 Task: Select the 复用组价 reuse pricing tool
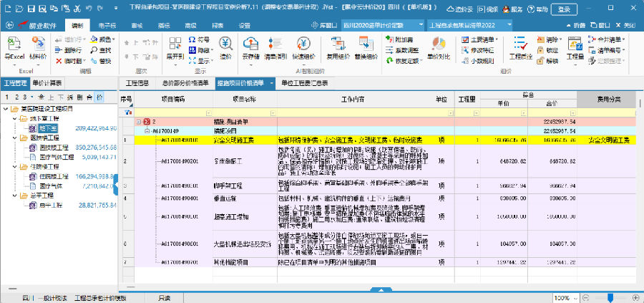pos(338,48)
